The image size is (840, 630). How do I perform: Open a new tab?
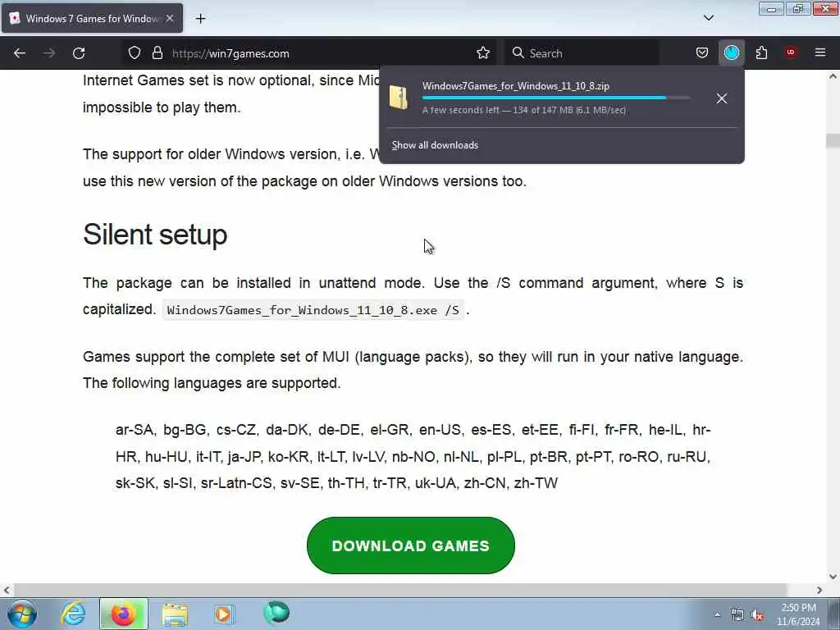coord(200,18)
